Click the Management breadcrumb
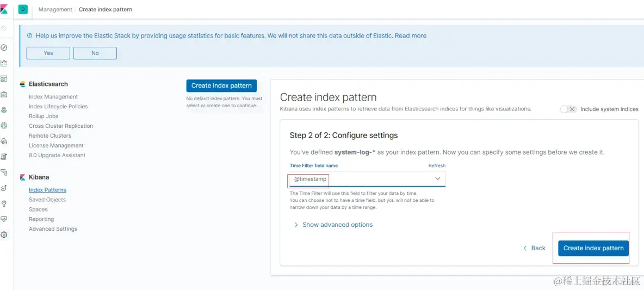Viewport: 644px width, 290px height. click(x=55, y=9)
